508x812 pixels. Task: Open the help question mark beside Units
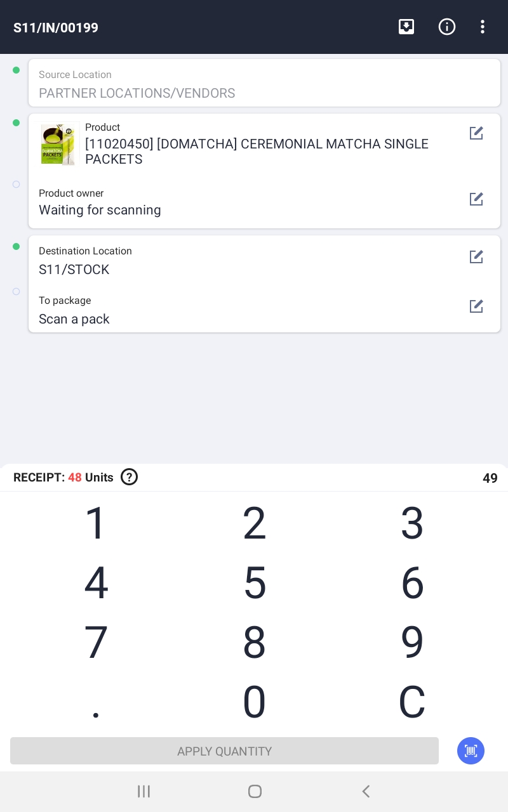point(129,477)
